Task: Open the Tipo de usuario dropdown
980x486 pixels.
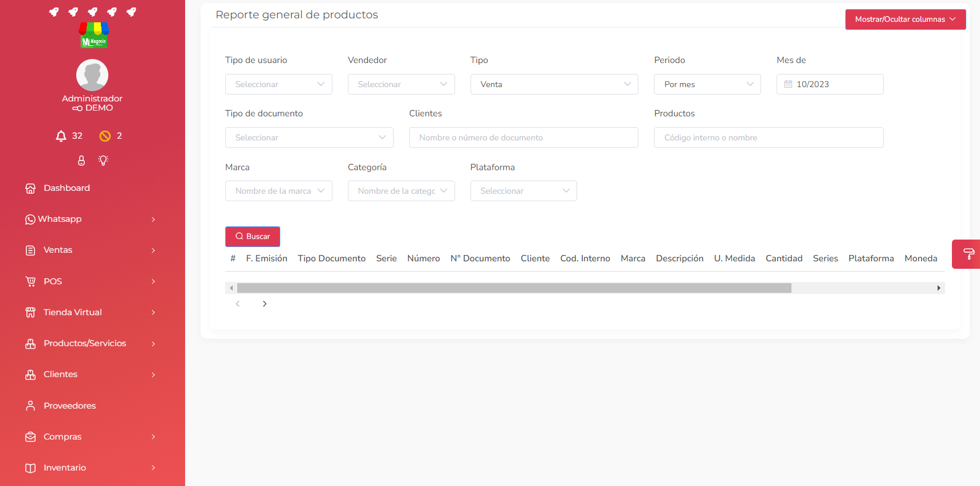Action: 279,84
